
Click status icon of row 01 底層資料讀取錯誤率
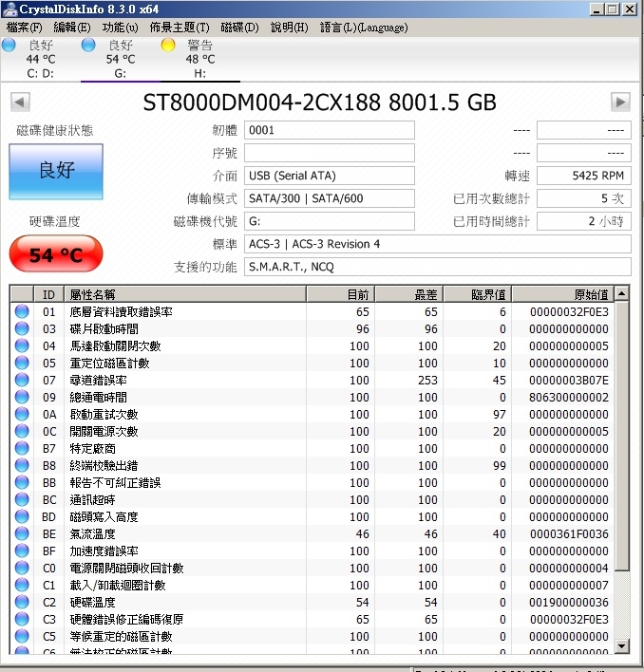tap(22, 311)
